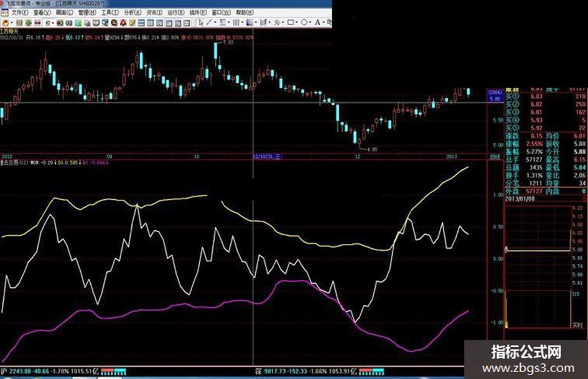
Task: Click the 日线 period label
Action: (x=495, y=157)
